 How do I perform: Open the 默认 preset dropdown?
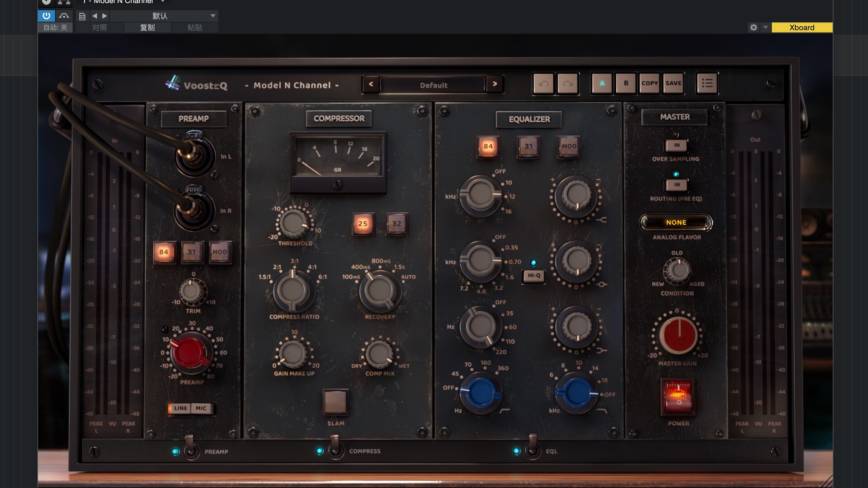click(x=164, y=16)
